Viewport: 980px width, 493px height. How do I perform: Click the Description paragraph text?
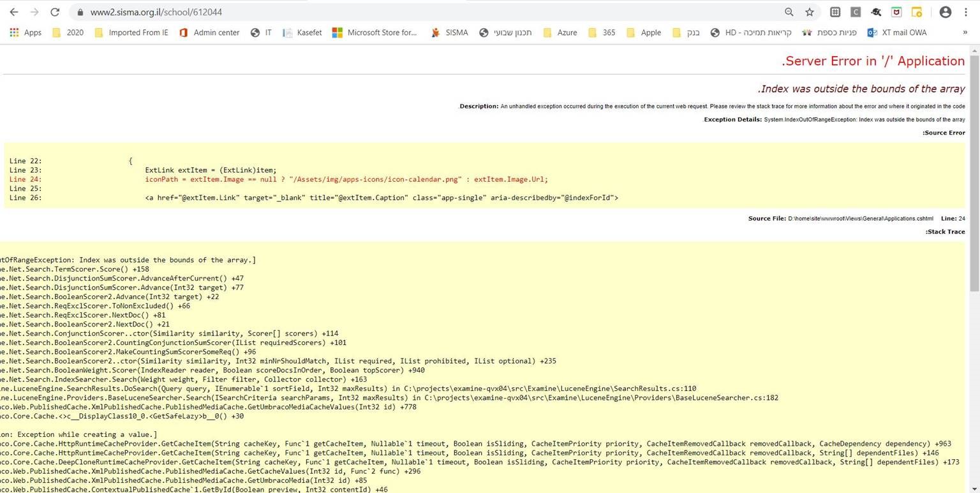click(x=712, y=107)
